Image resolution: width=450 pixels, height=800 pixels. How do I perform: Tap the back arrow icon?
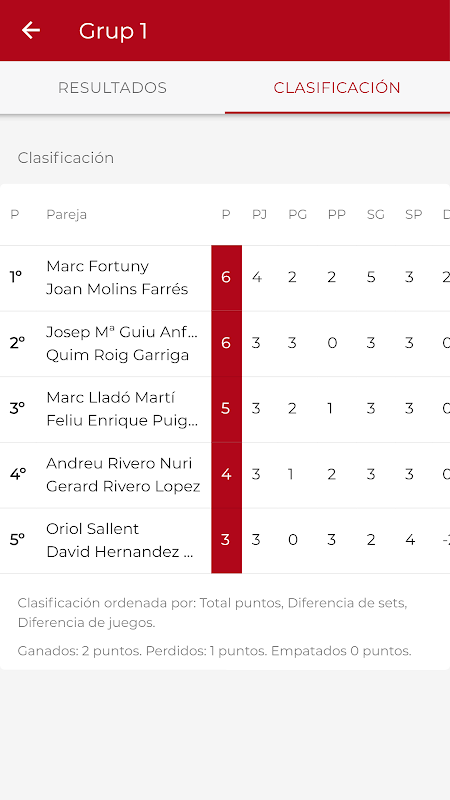(31, 31)
